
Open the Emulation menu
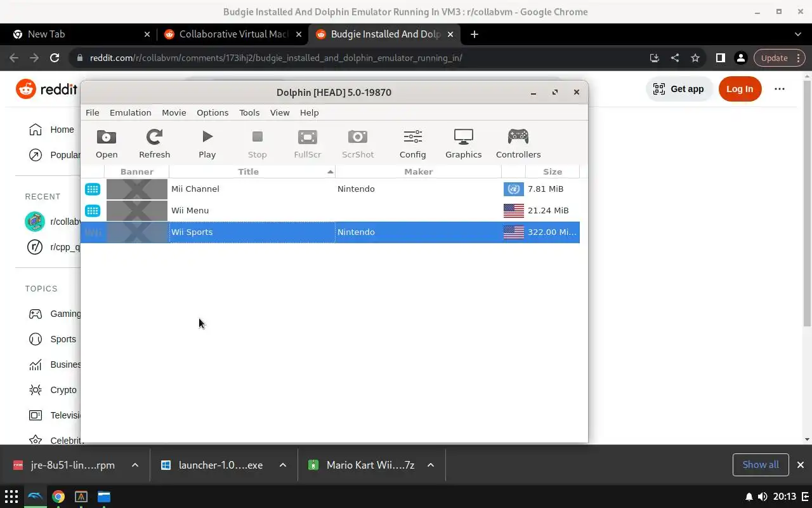[130, 112]
